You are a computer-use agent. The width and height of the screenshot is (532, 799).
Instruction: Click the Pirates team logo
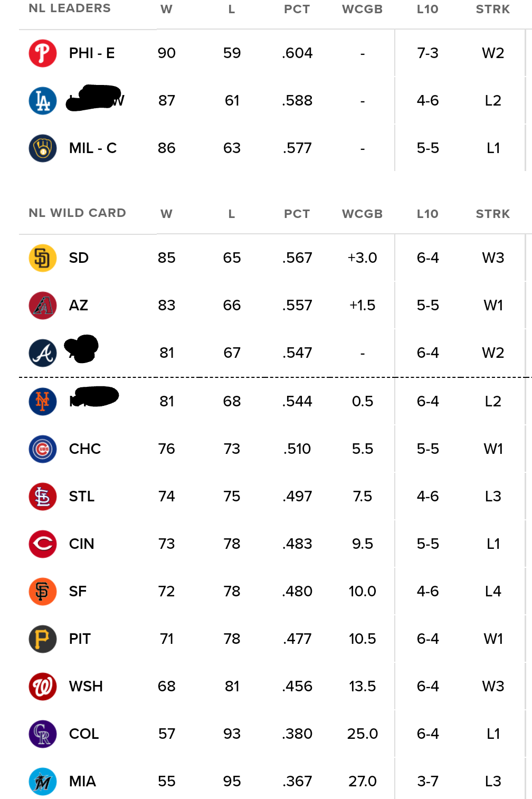43,639
